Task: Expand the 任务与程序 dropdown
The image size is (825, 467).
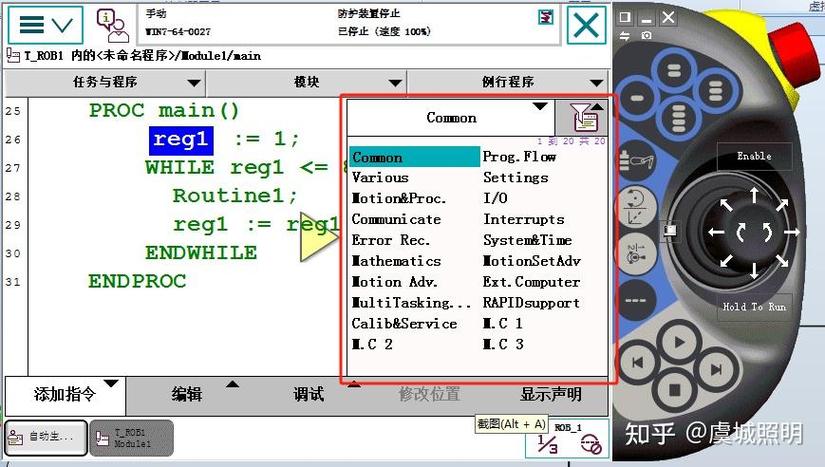Action: point(105,83)
